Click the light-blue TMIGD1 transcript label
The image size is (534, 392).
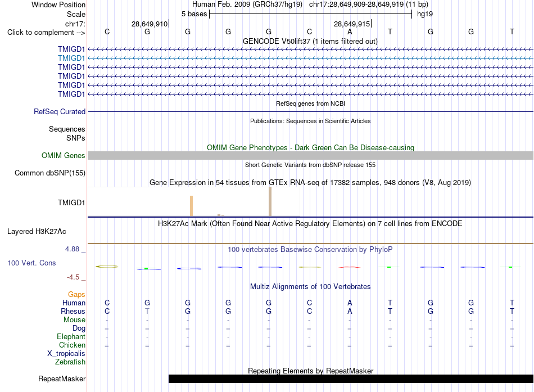click(x=71, y=58)
